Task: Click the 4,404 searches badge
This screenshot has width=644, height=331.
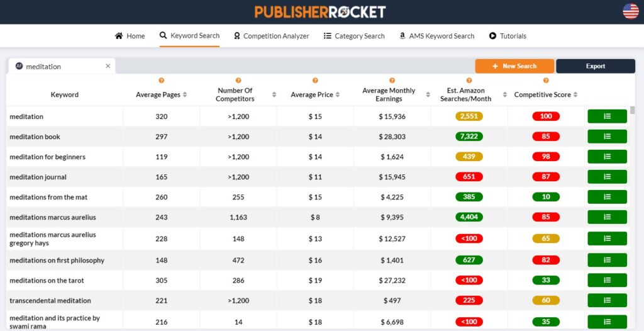Action: click(x=469, y=217)
